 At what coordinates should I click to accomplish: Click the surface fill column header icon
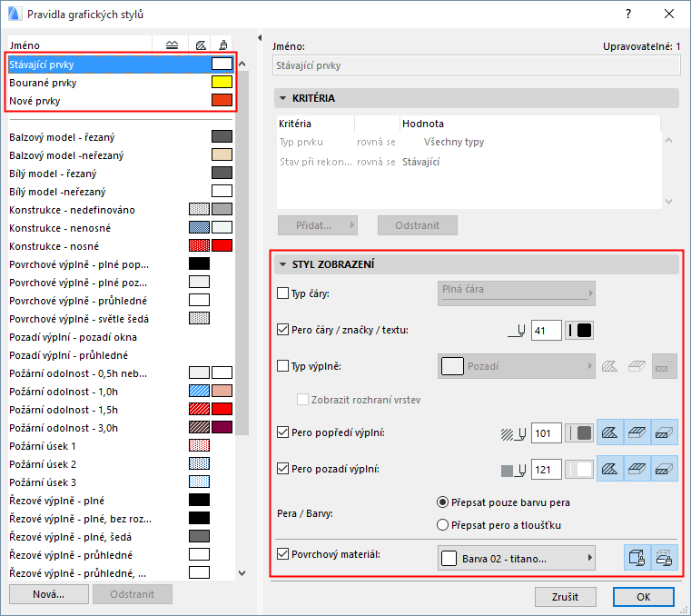(201, 45)
